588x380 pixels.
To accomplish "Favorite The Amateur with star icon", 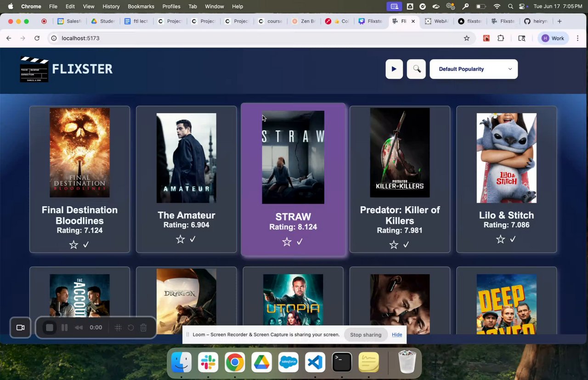I will [x=180, y=239].
